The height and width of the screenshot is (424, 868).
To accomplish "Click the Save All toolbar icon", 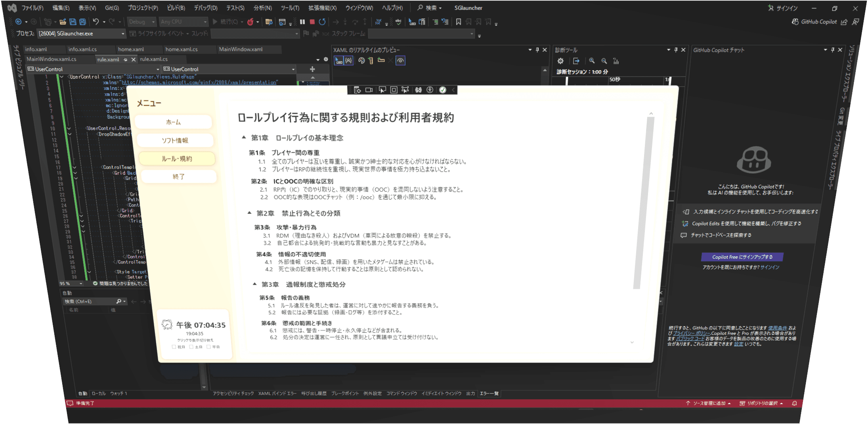I will click(82, 22).
